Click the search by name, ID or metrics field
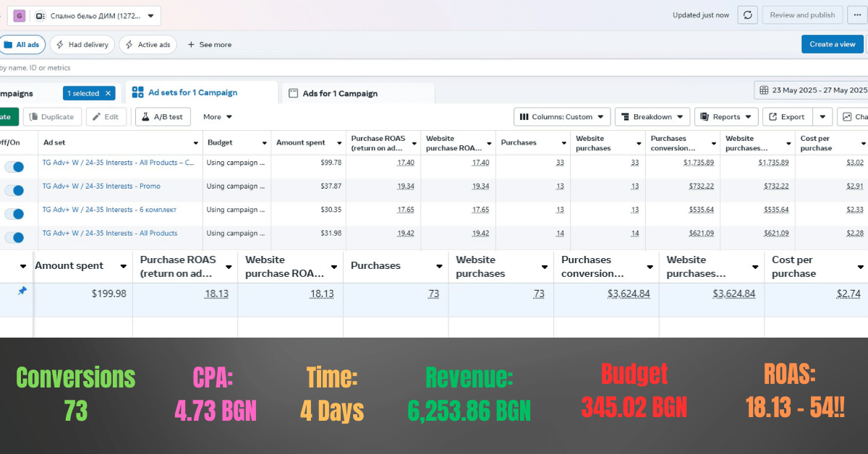 (x=434, y=68)
